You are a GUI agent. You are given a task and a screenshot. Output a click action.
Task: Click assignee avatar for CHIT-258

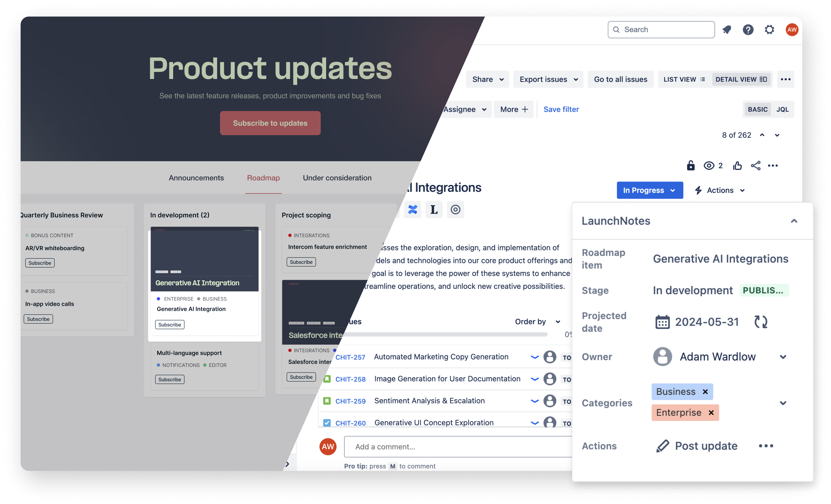coord(550,379)
